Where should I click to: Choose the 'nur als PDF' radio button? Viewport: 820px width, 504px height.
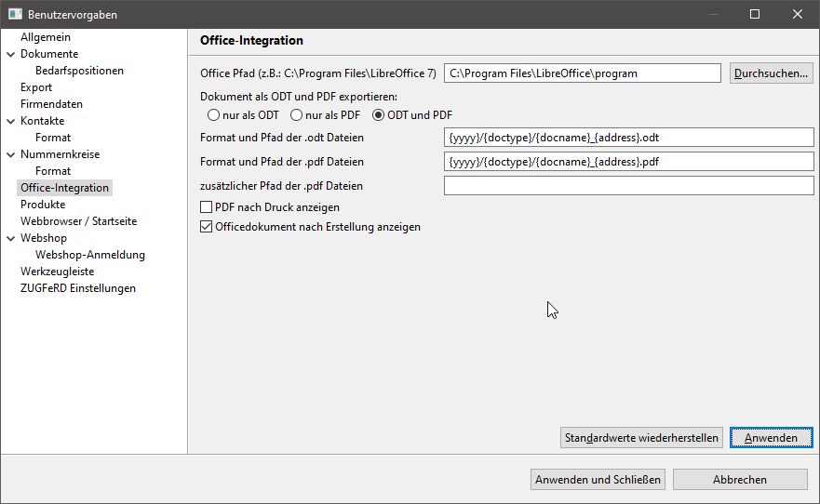296,115
